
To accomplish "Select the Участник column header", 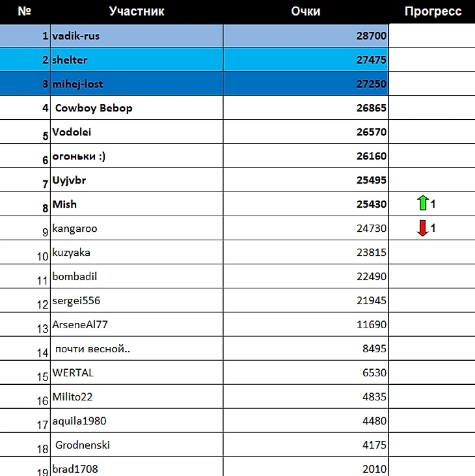I will point(137,12).
